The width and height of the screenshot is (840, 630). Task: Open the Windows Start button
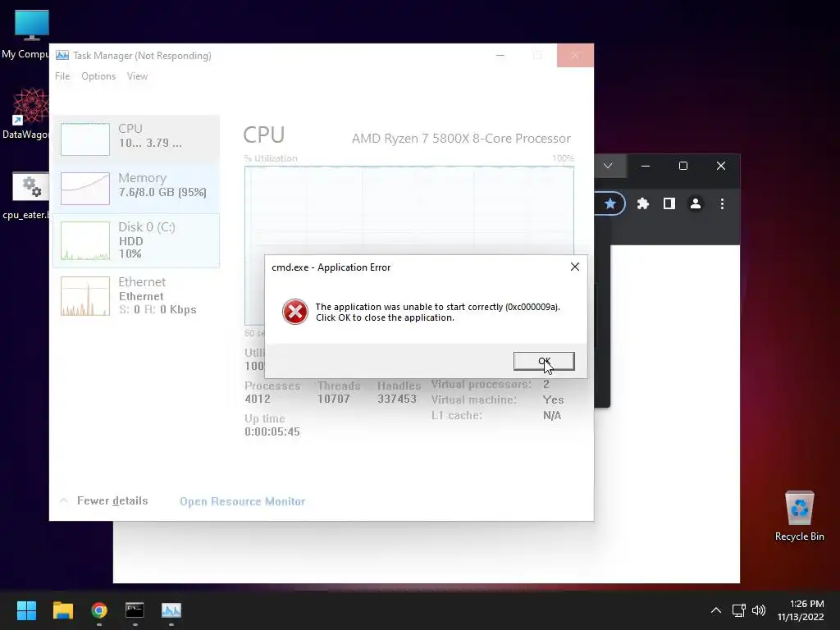pos(26,610)
